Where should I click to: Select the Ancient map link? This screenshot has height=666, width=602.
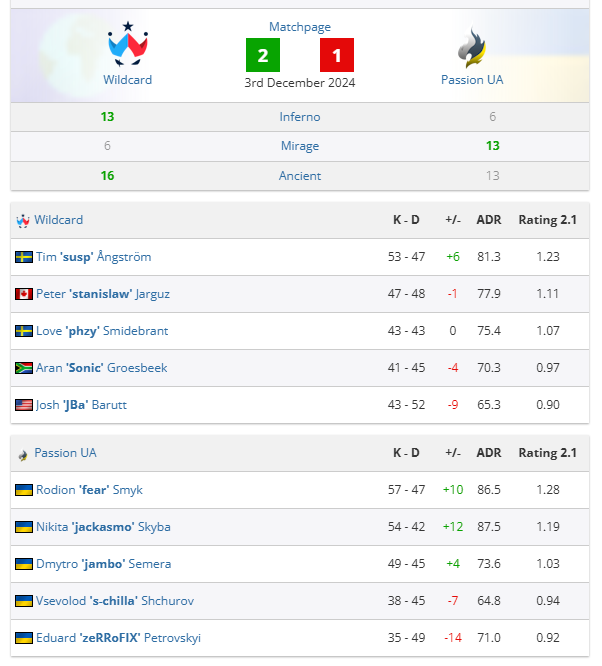click(x=300, y=176)
